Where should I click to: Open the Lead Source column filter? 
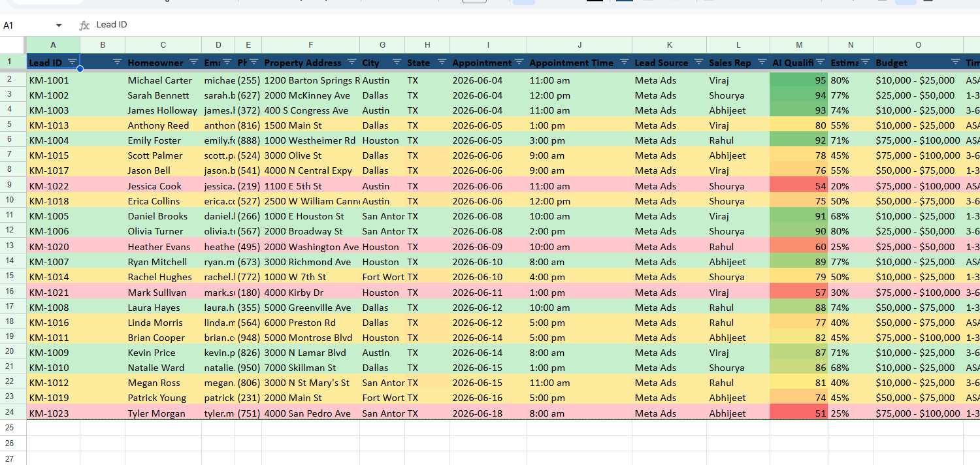[698, 62]
